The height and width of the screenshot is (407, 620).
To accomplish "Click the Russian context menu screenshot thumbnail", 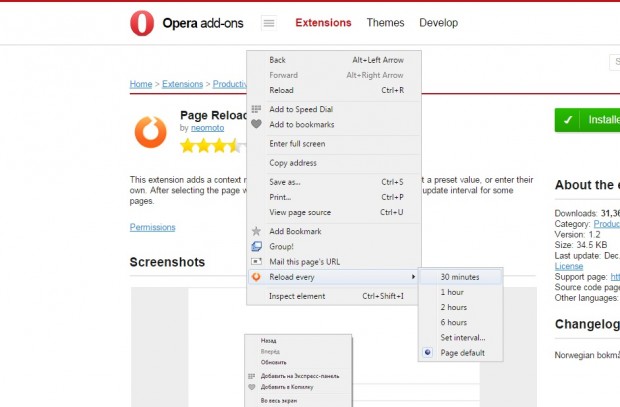I will click(298, 370).
